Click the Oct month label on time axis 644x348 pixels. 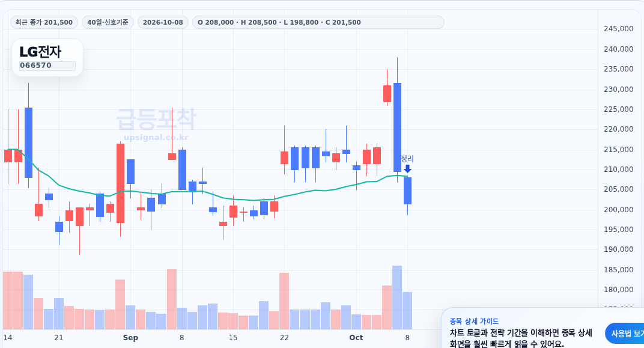point(356,338)
